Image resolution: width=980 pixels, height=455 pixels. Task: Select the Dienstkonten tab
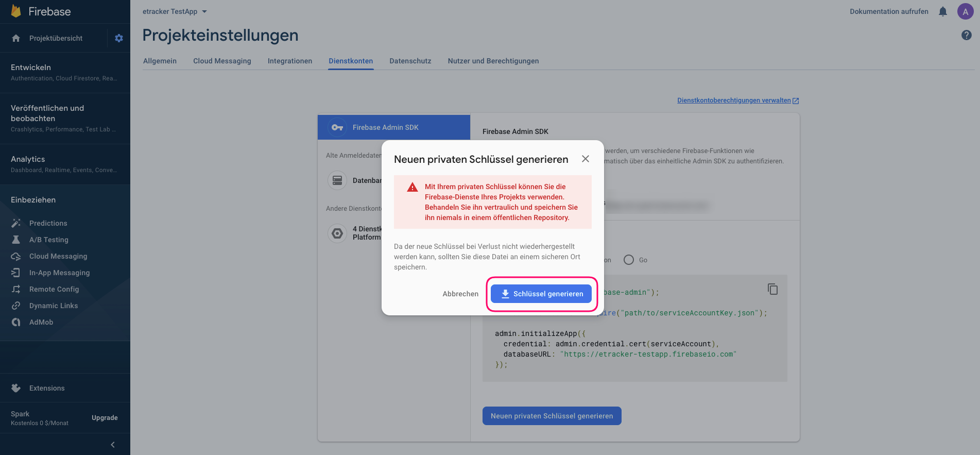(x=351, y=61)
